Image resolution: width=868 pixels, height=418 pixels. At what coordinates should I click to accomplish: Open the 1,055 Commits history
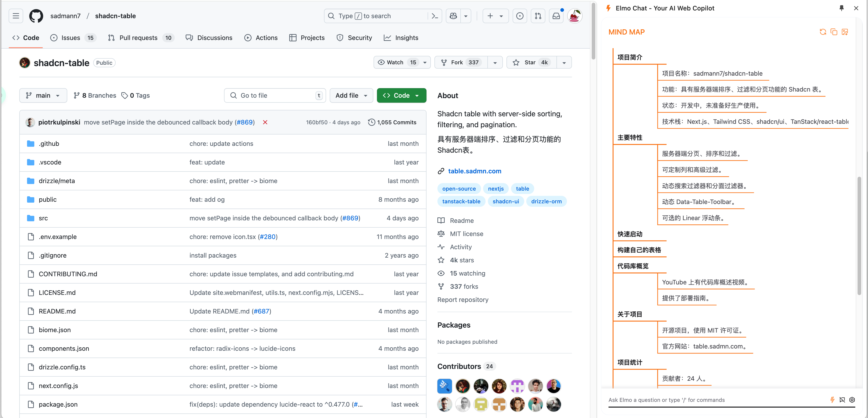[392, 122]
